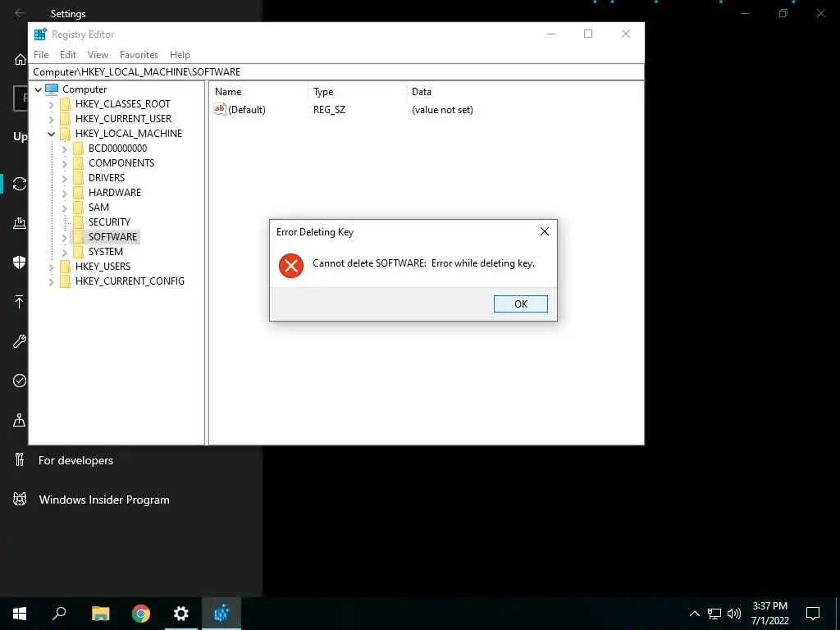Viewport: 840px width, 630px height.
Task: Open the Edit menu in Registry Editor
Action: (x=67, y=55)
